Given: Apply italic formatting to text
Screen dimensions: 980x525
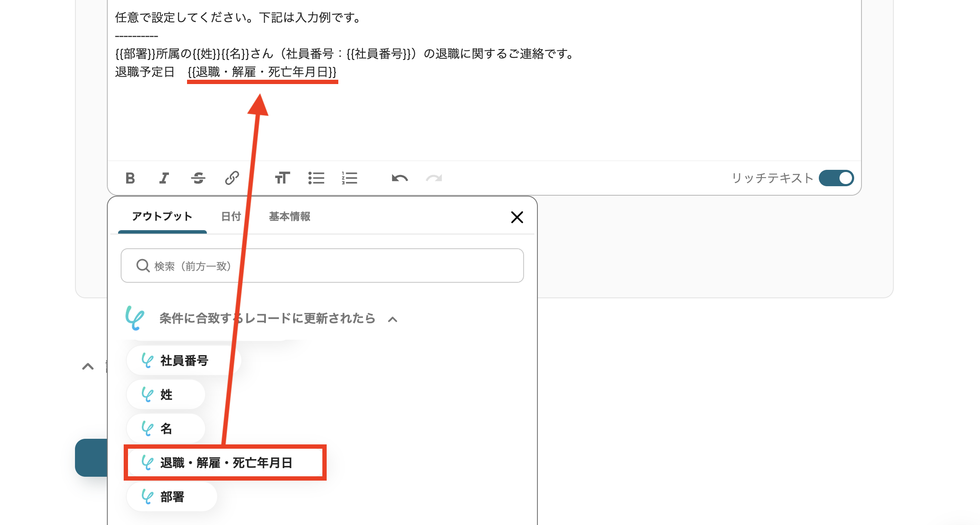Looking at the screenshot, I should 164,178.
